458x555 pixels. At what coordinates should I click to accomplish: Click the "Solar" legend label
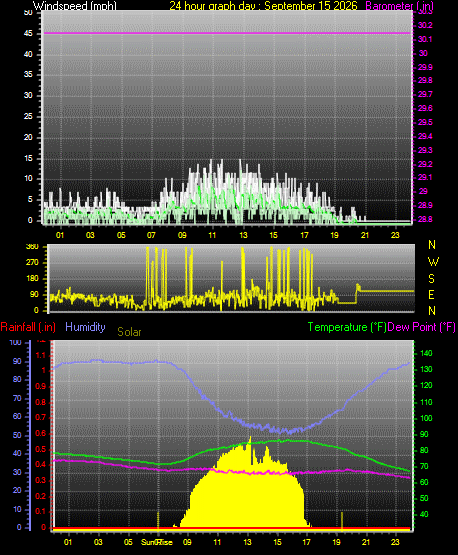coord(129,332)
